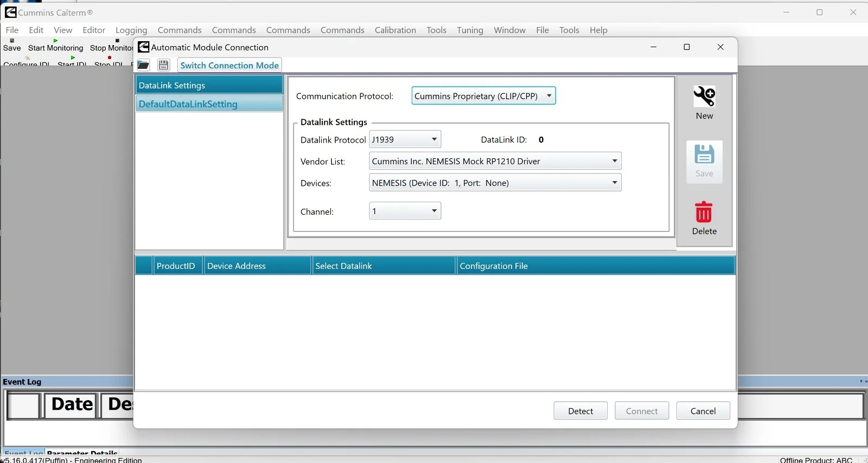
Task: Cancel the Automatic Module Connection dialog
Action: click(x=703, y=411)
